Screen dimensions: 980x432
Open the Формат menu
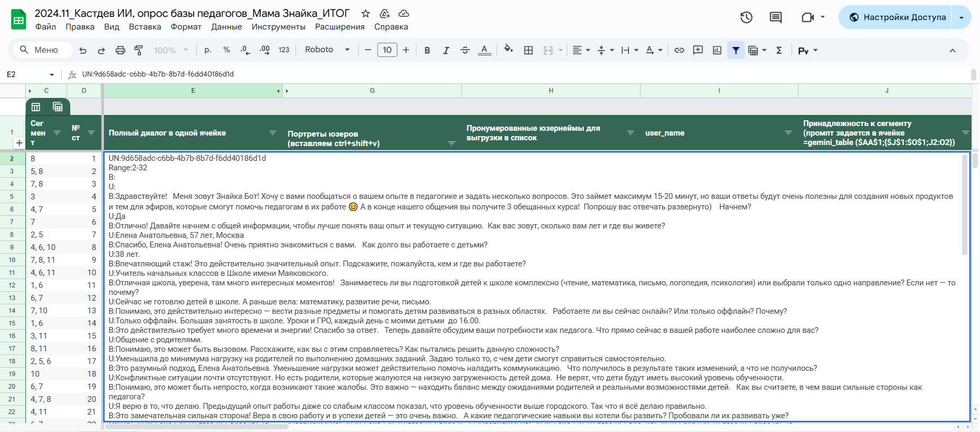[186, 27]
